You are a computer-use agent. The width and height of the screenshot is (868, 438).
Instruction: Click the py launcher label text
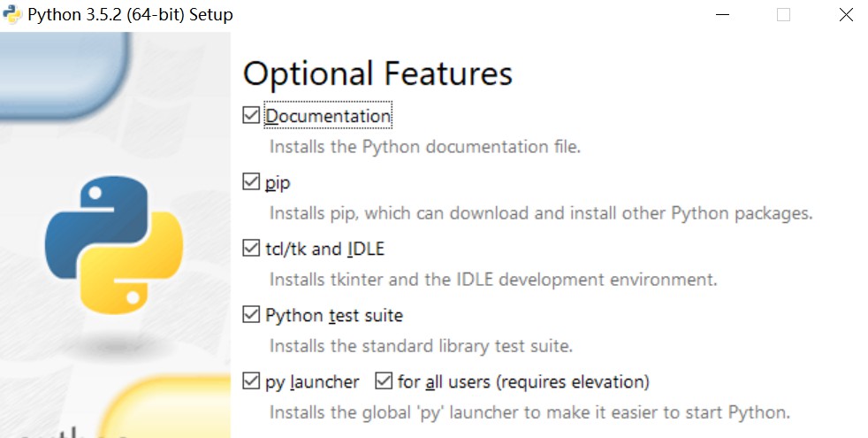[312, 382]
